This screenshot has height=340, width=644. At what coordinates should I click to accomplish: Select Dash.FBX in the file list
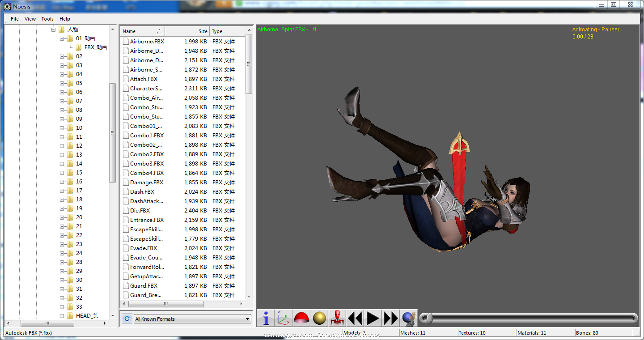(142, 191)
